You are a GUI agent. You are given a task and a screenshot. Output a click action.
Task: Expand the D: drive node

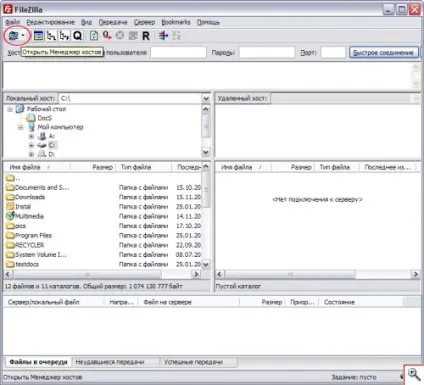pos(31,154)
